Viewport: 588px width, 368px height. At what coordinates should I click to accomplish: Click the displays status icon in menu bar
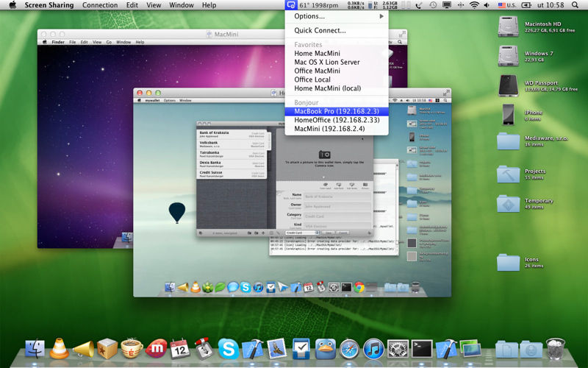(x=447, y=5)
